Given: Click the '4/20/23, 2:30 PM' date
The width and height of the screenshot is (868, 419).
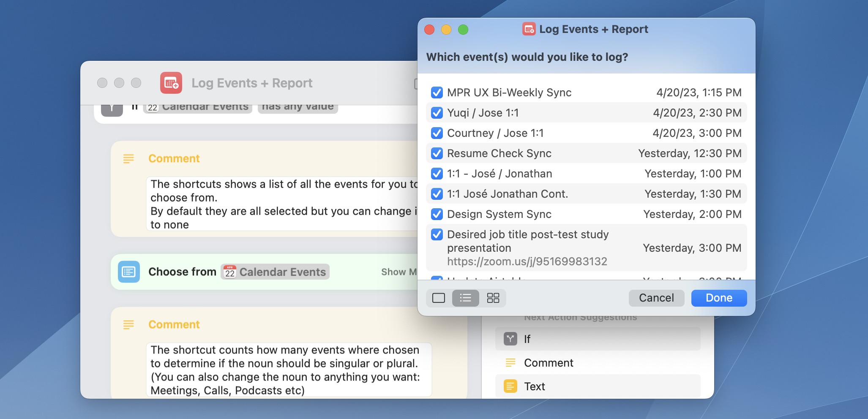Looking at the screenshot, I should [x=697, y=113].
